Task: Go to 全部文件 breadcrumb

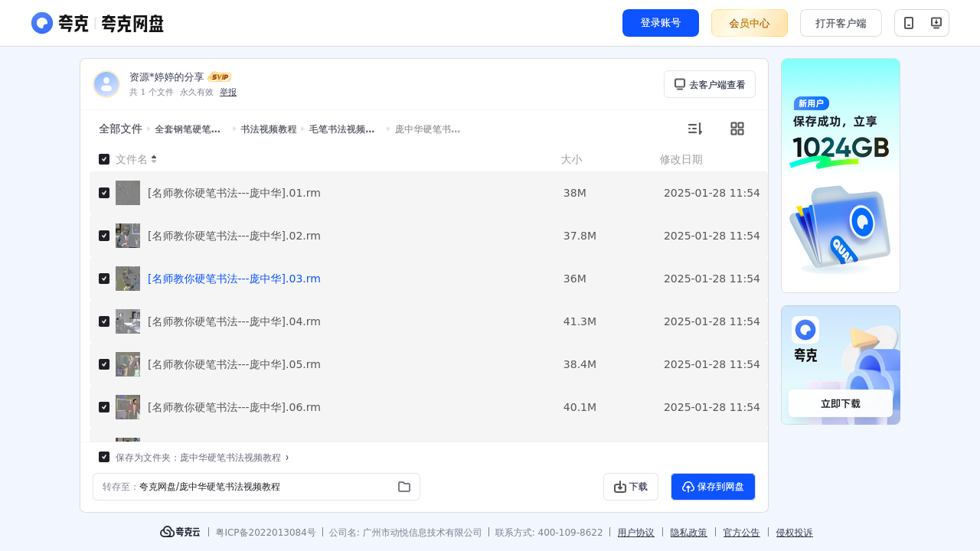Action: [120, 129]
